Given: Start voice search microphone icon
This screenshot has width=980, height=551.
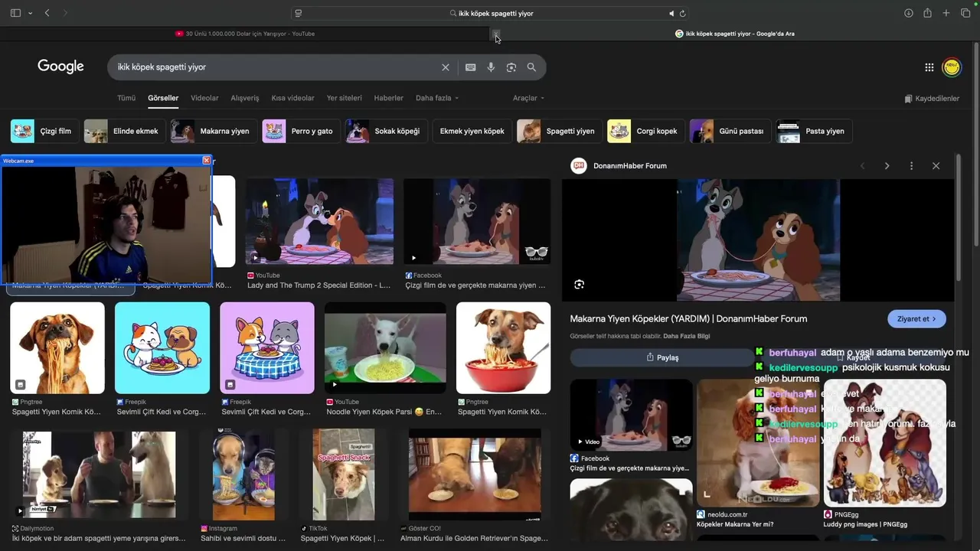Looking at the screenshot, I should (491, 67).
